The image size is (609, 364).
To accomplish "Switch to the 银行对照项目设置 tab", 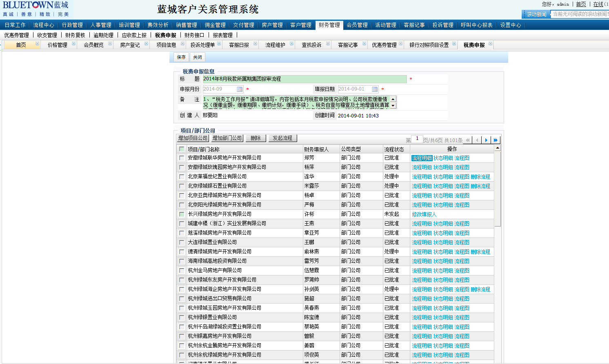I will point(429,45).
